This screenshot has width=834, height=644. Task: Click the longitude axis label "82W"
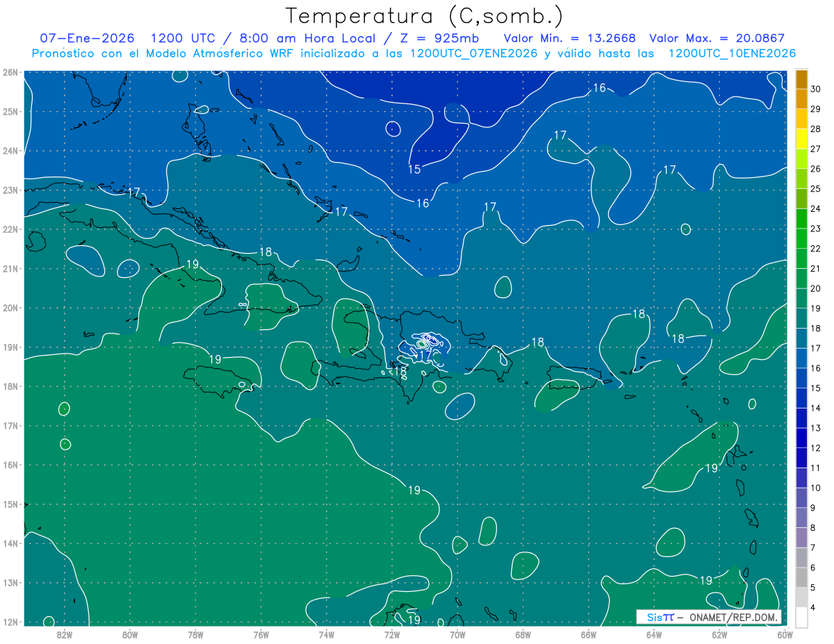coord(65,634)
